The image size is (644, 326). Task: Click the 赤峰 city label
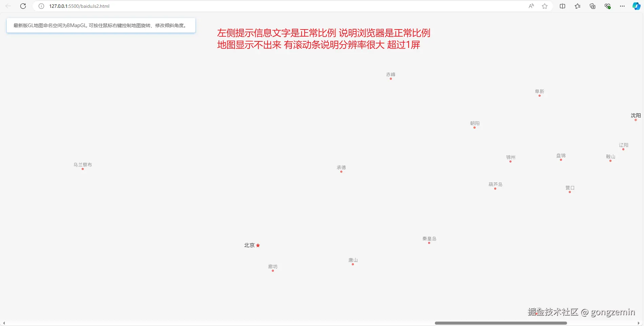[391, 75]
